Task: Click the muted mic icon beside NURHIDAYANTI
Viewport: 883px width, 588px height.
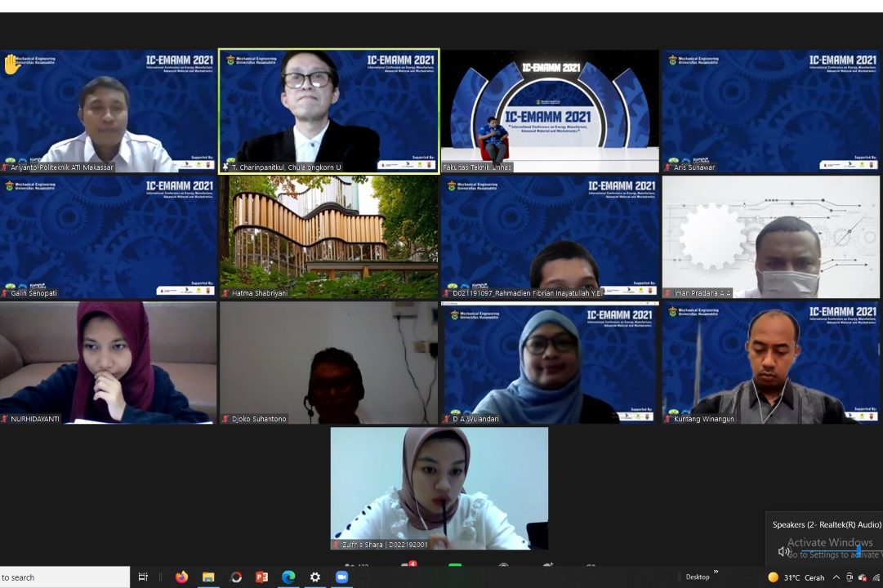Action: [6, 419]
